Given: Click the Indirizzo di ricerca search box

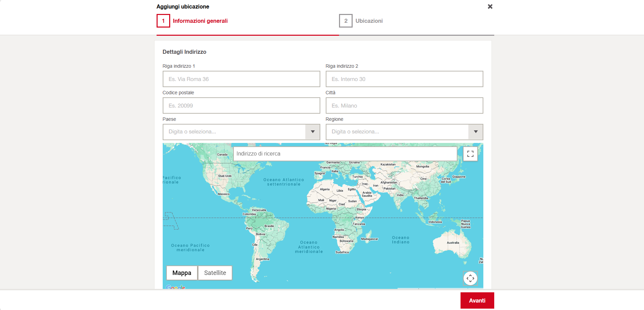Looking at the screenshot, I should (x=345, y=154).
